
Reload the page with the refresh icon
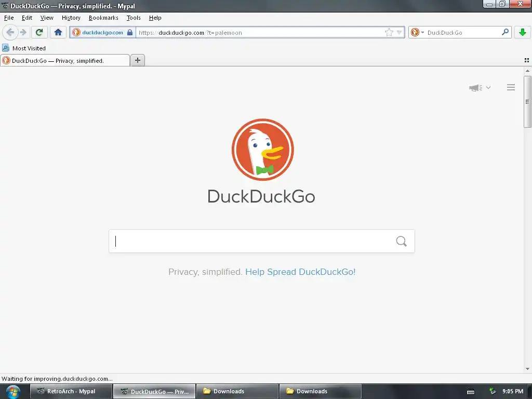pos(39,33)
